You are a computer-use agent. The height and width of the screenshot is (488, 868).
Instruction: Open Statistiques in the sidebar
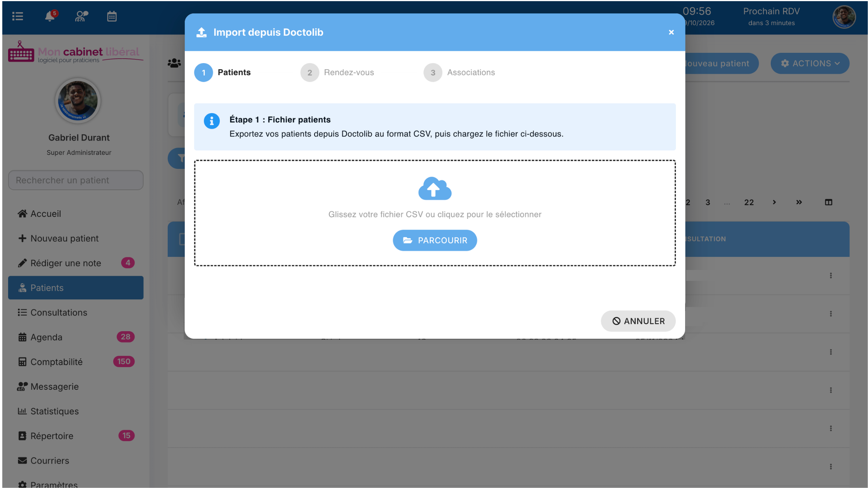click(x=76, y=411)
